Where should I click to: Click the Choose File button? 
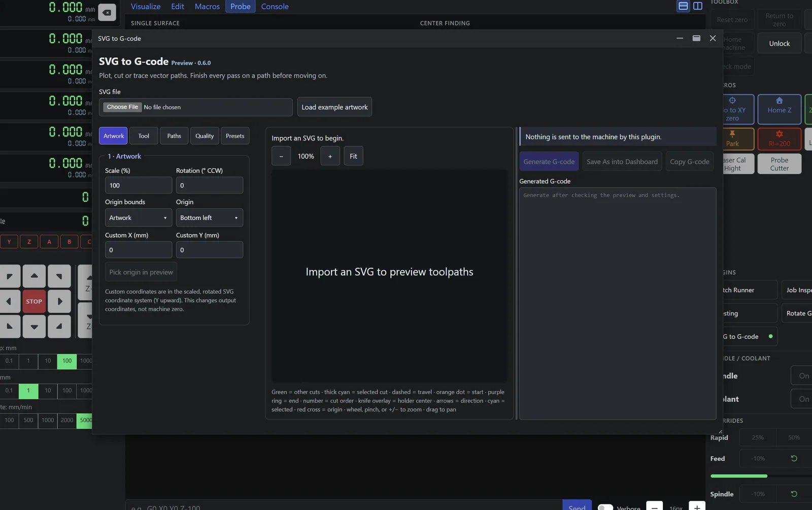122,107
